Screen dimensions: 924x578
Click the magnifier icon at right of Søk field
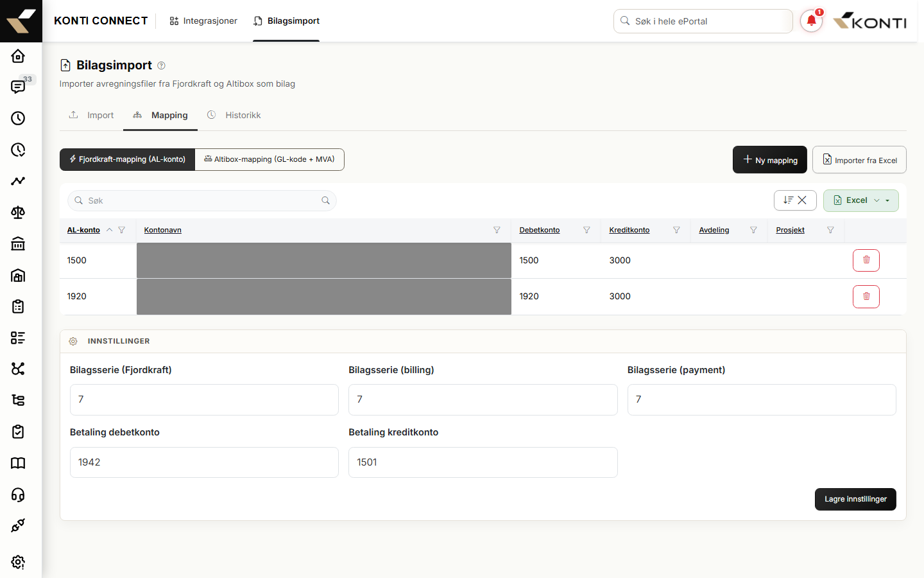[x=325, y=200]
